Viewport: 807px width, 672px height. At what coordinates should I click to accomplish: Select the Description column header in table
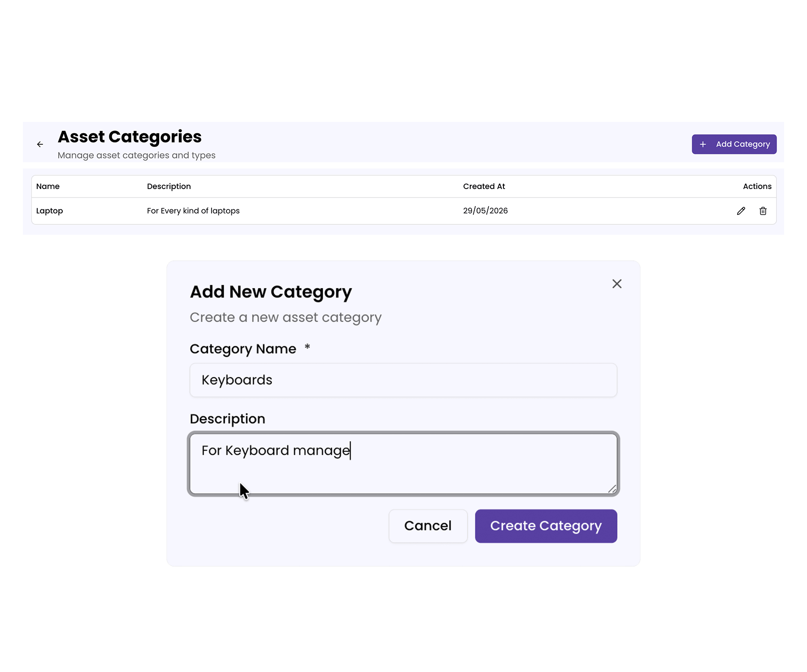(169, 186)
